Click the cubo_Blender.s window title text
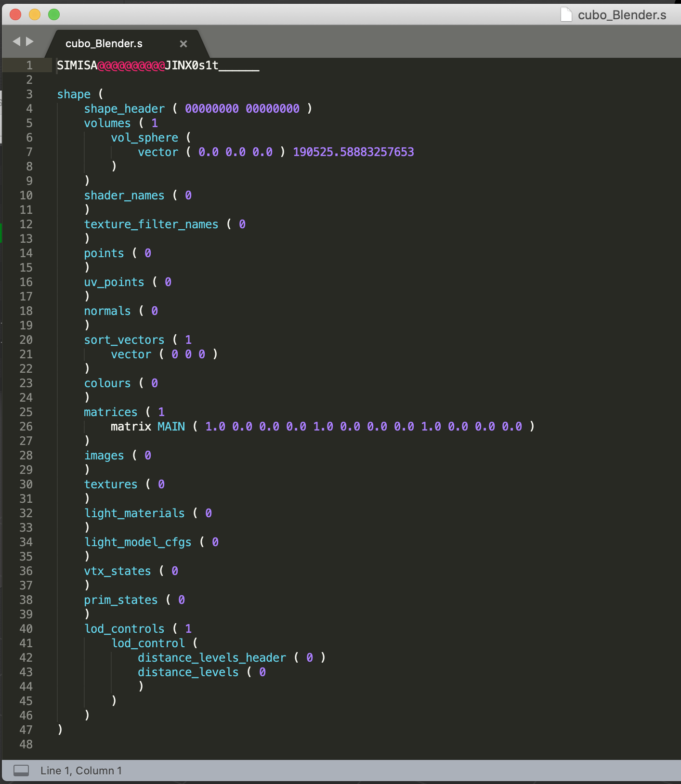 [622, 15]
